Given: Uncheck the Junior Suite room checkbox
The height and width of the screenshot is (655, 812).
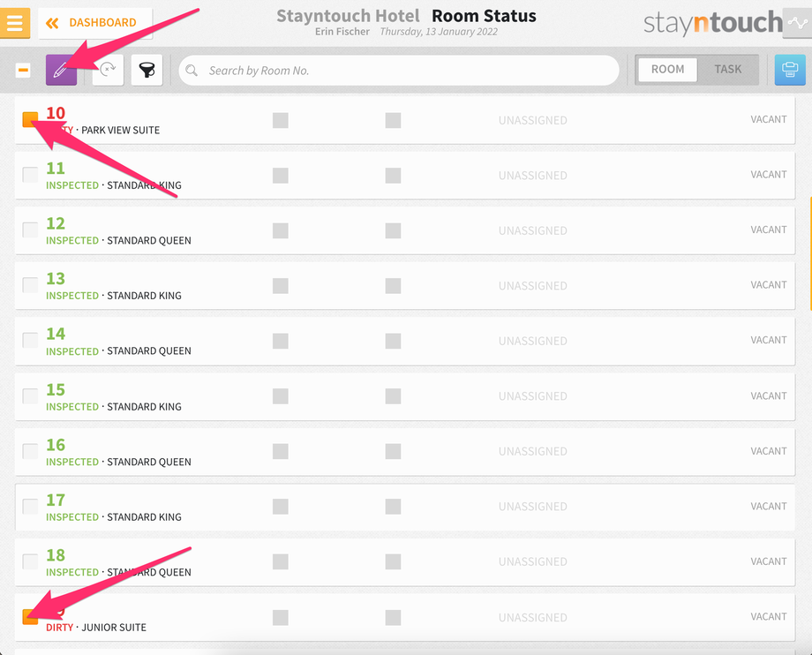Looking at the screenshot, I should [x=30, y=617].
